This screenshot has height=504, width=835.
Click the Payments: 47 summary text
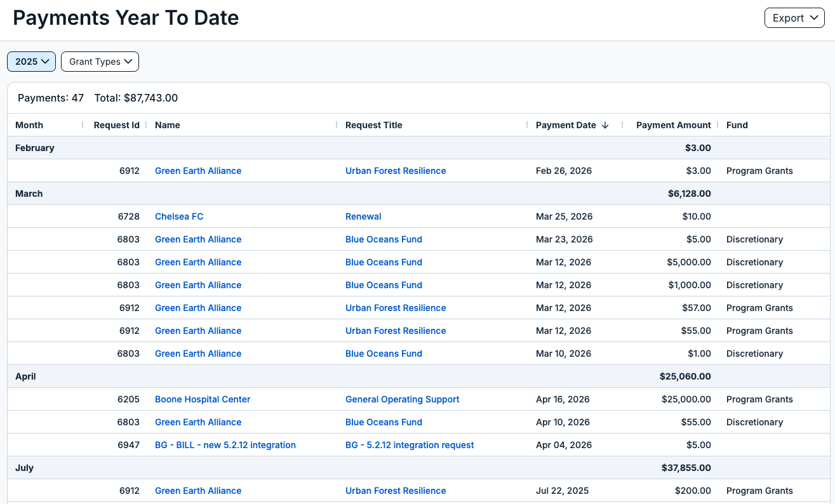51,98
